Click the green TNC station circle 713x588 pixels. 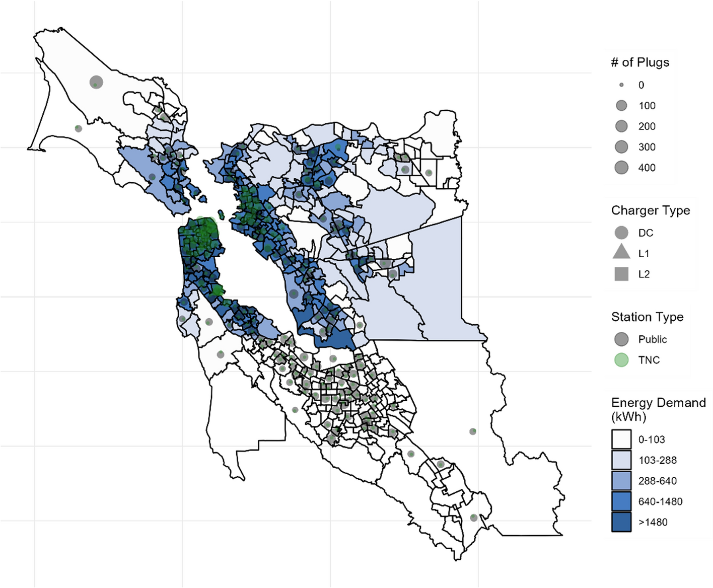621,360
